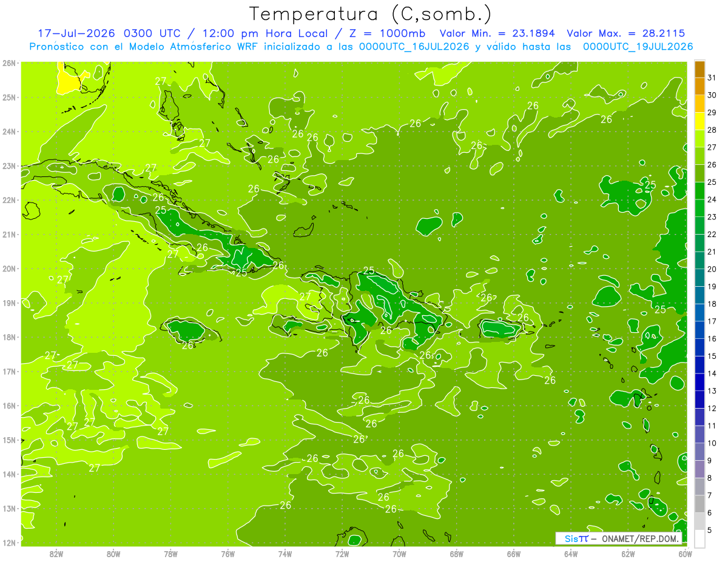Click the "26N" latitude axis label
This screenshot has width=728, height=562.
[9, 63]
